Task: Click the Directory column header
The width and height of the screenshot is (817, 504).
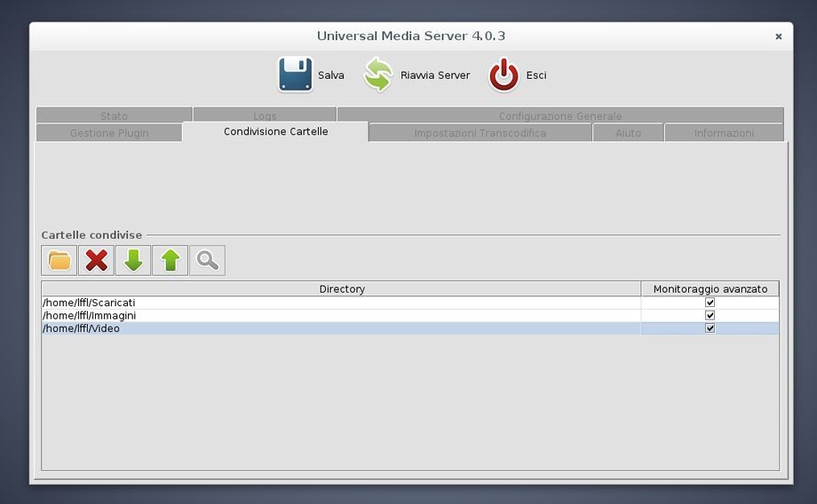Action: pos(341,289)
